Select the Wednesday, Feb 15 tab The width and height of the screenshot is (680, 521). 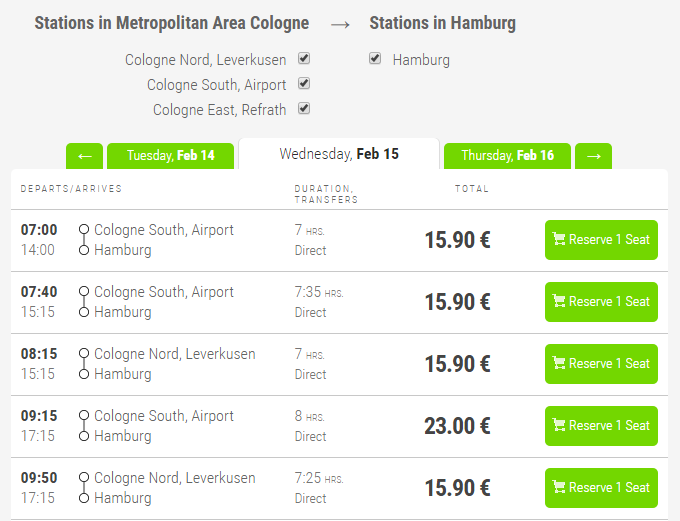(339, 154)
